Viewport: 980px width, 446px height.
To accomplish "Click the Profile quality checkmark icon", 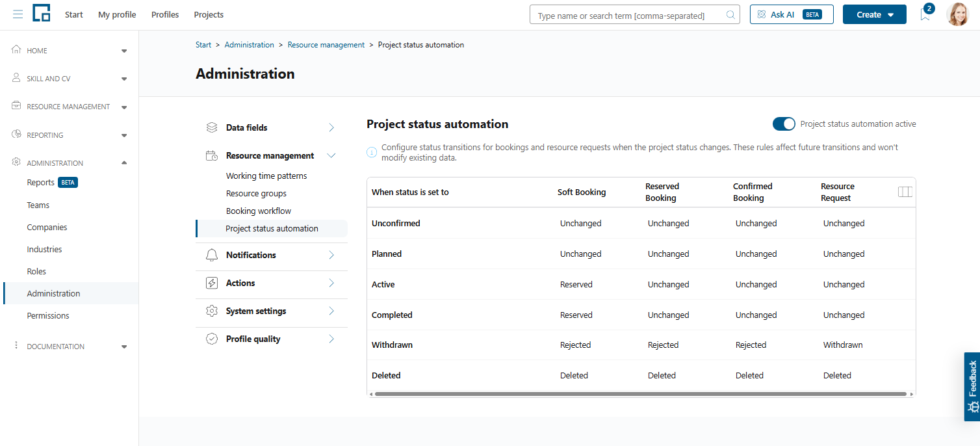I will 212,339.
